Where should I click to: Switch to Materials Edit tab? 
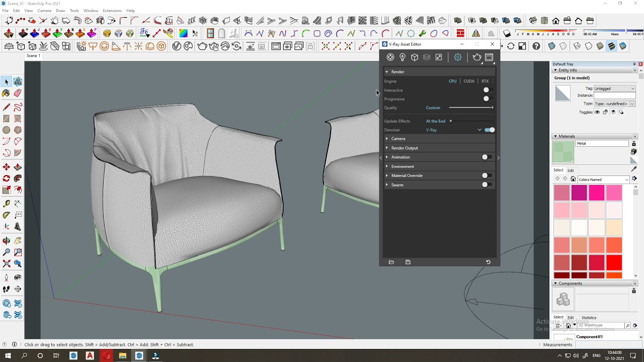coord(571,170)
